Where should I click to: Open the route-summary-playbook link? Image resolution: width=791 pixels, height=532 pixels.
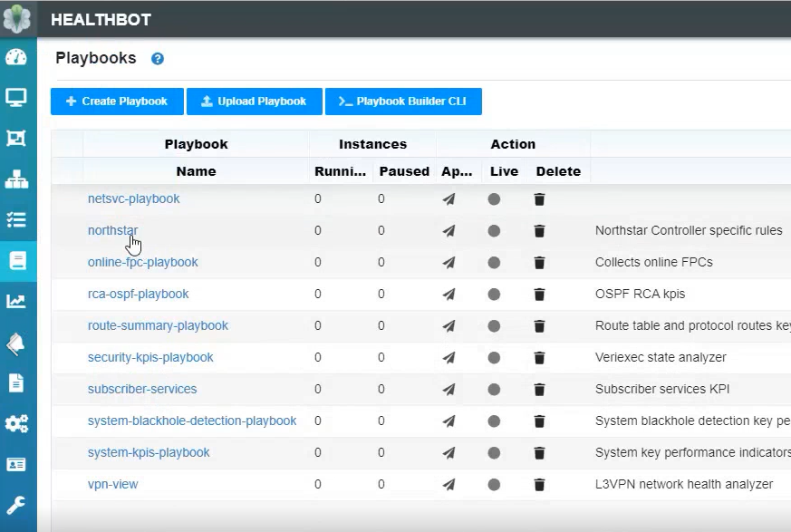point(158,325)
